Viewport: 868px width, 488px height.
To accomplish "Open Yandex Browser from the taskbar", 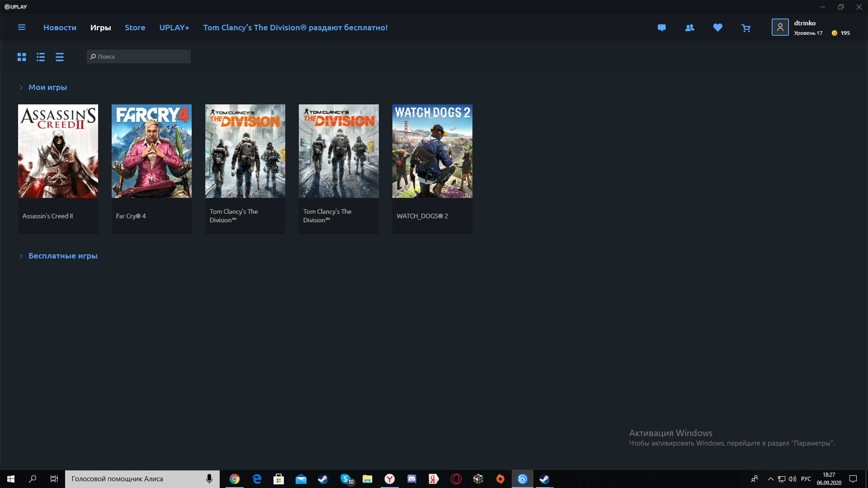I will [x=390, y=479].
